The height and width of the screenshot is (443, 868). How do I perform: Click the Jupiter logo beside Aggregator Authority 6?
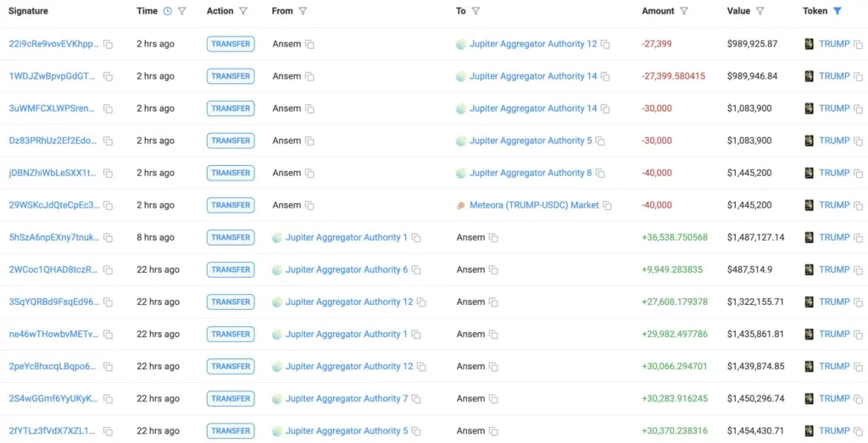tap(277, 270)
